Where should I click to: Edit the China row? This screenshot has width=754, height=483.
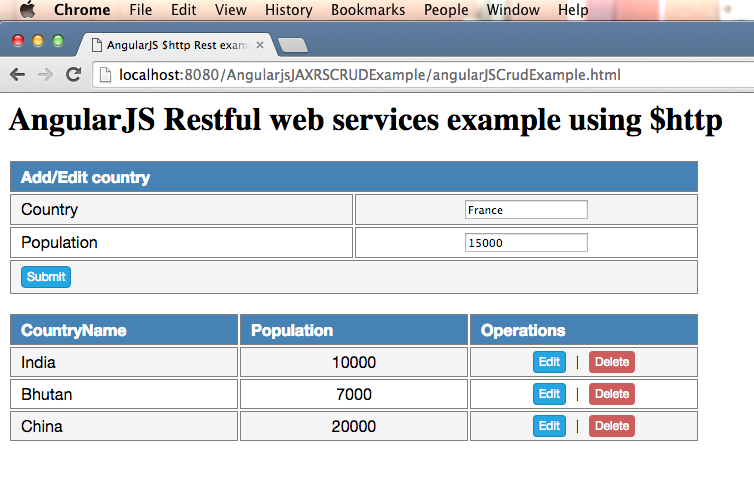(549, 426)
